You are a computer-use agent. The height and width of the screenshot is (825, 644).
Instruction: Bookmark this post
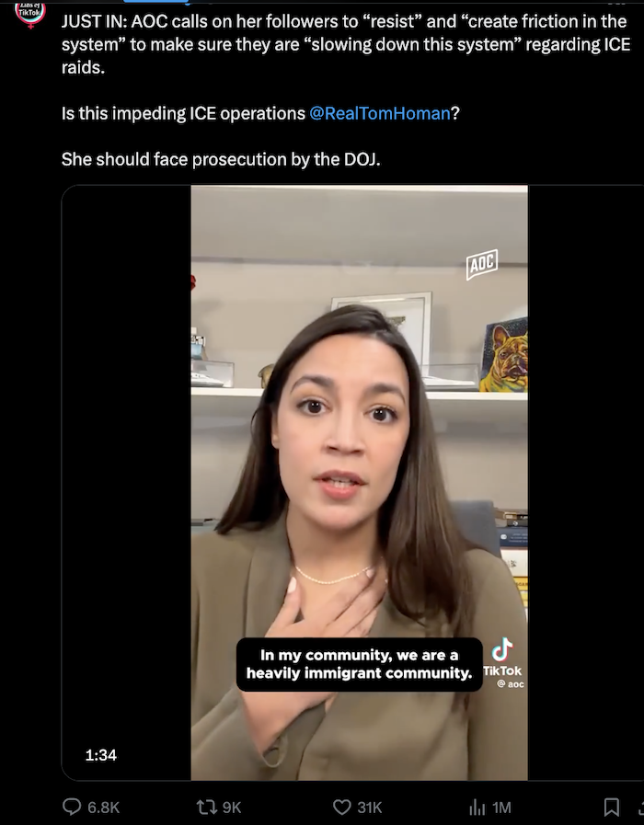pos(612,808)
